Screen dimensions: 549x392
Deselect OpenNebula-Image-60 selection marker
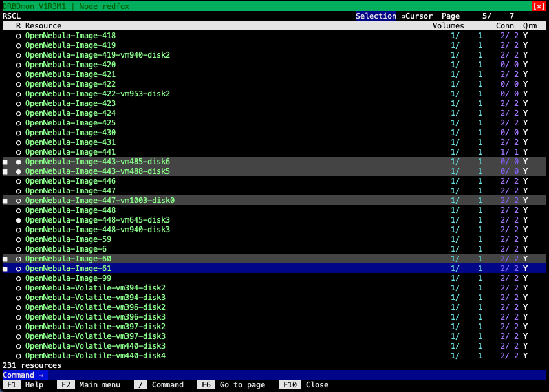click(5, 259)
